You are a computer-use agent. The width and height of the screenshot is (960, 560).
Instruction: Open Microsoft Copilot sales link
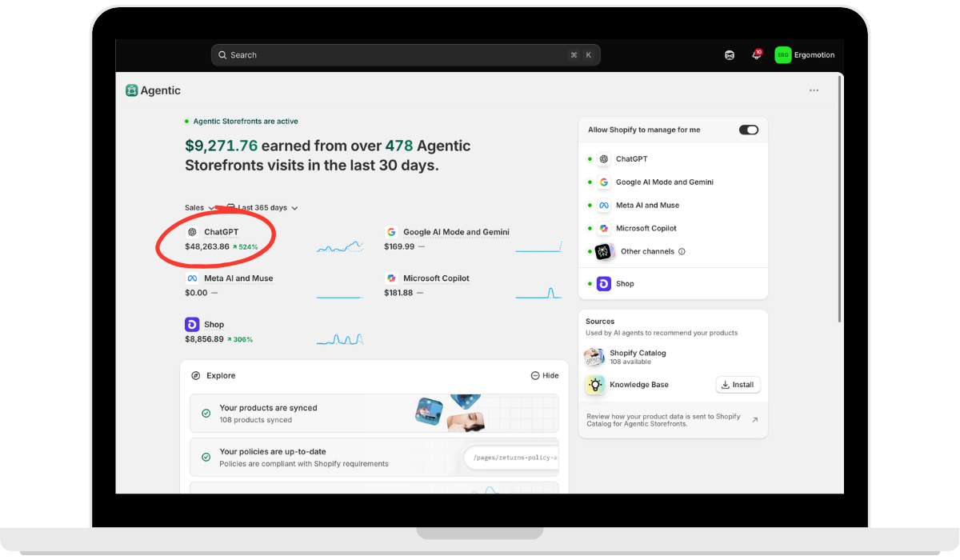point(436,278)
